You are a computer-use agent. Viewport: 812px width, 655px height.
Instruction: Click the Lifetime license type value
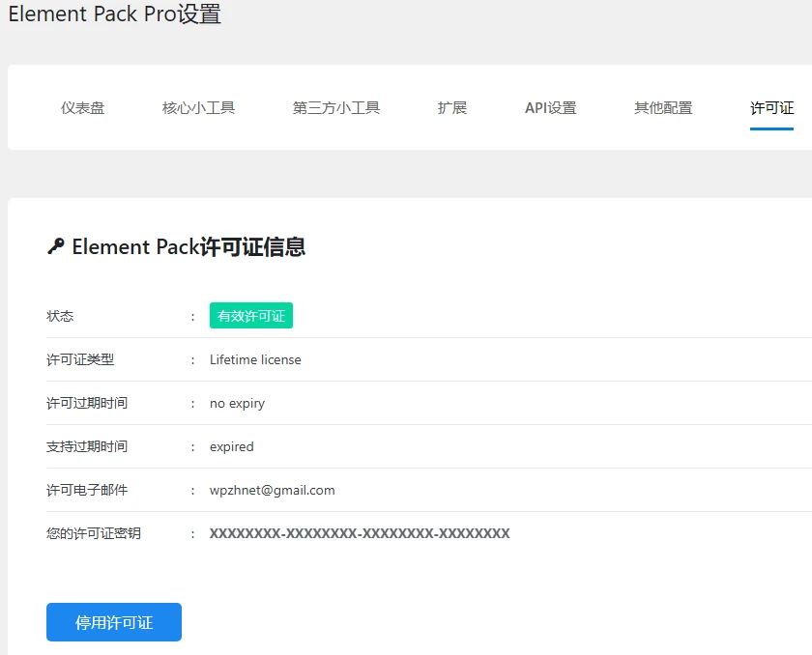[254, 359]
